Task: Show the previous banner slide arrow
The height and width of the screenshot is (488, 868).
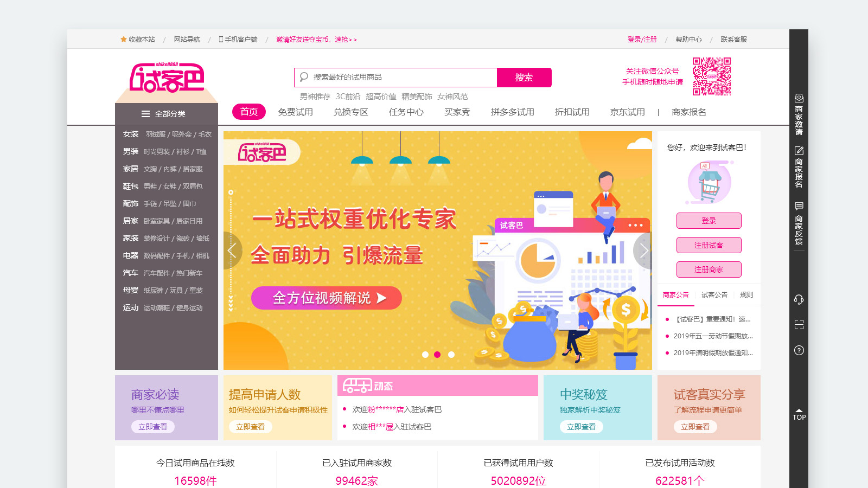Action: pos(232,251)
